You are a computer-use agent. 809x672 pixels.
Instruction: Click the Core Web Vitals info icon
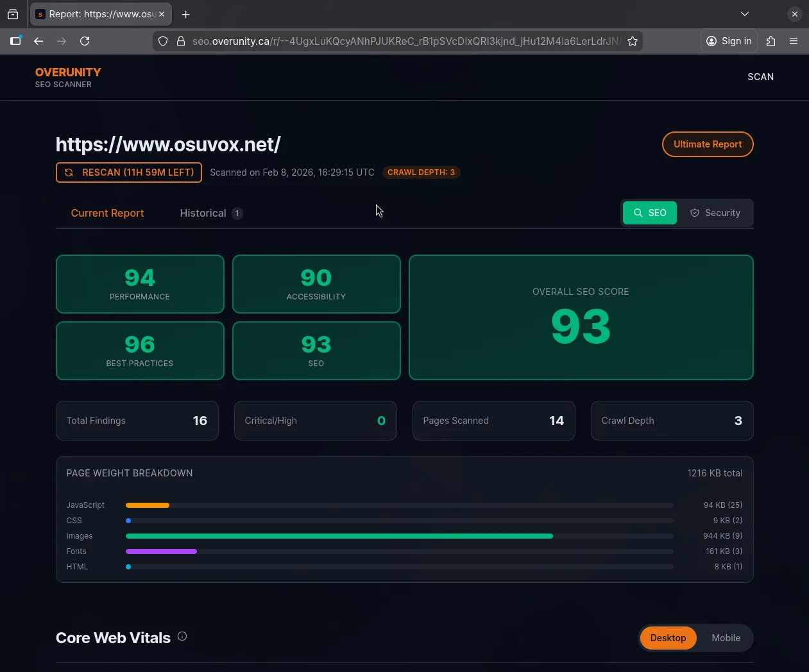(182, 636)
